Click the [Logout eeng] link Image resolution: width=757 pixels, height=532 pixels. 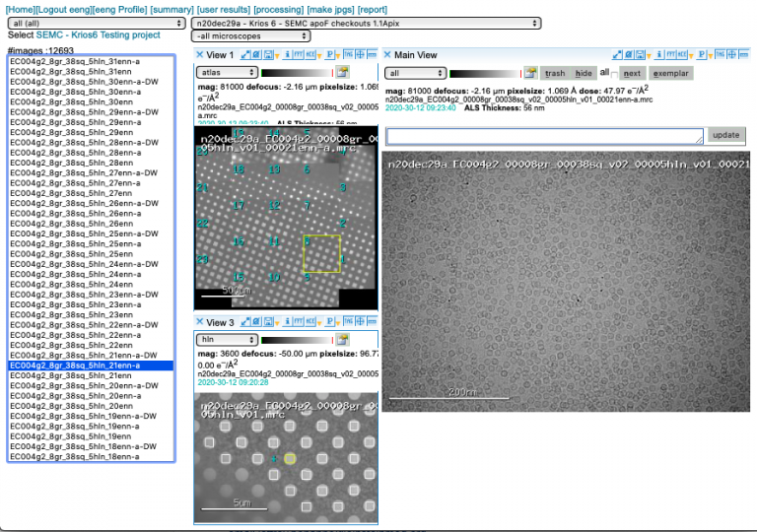click(x=64, y=10)
